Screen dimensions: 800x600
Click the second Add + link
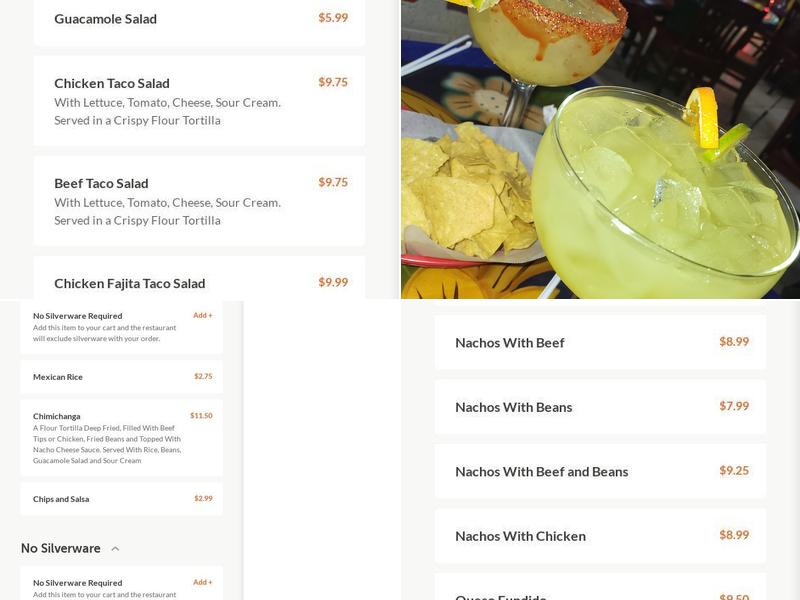click(203, 582)
